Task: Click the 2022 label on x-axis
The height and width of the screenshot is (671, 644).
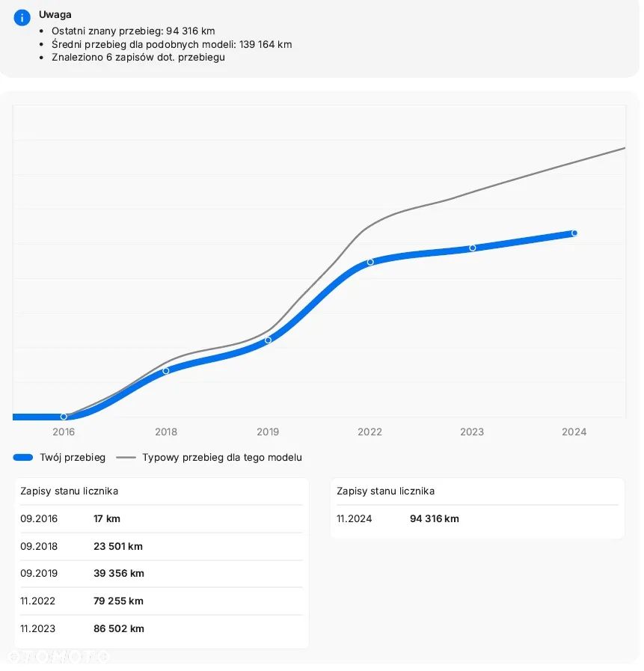Action: [x=369, y=432]
